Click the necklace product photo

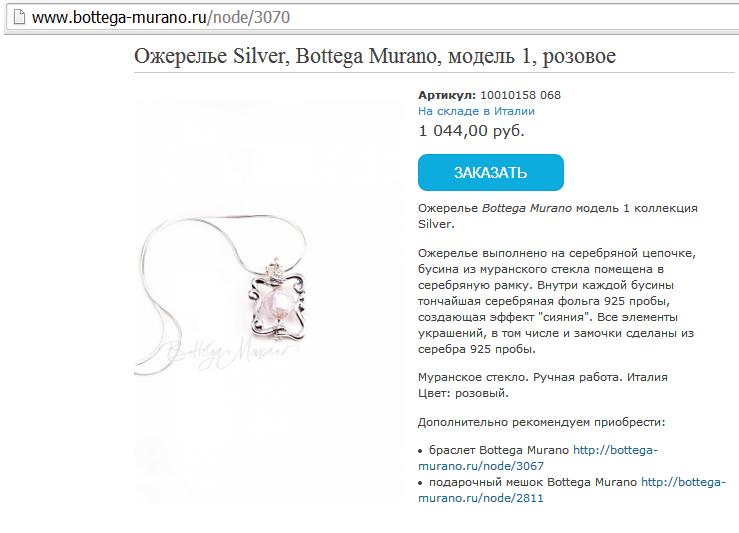pyautogui.click(x=267, y=302)
